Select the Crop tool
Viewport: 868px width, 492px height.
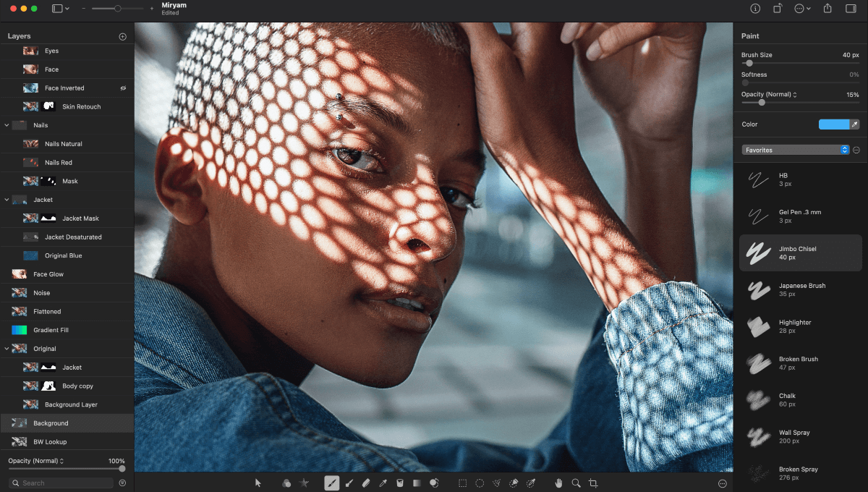coord(593,483)
